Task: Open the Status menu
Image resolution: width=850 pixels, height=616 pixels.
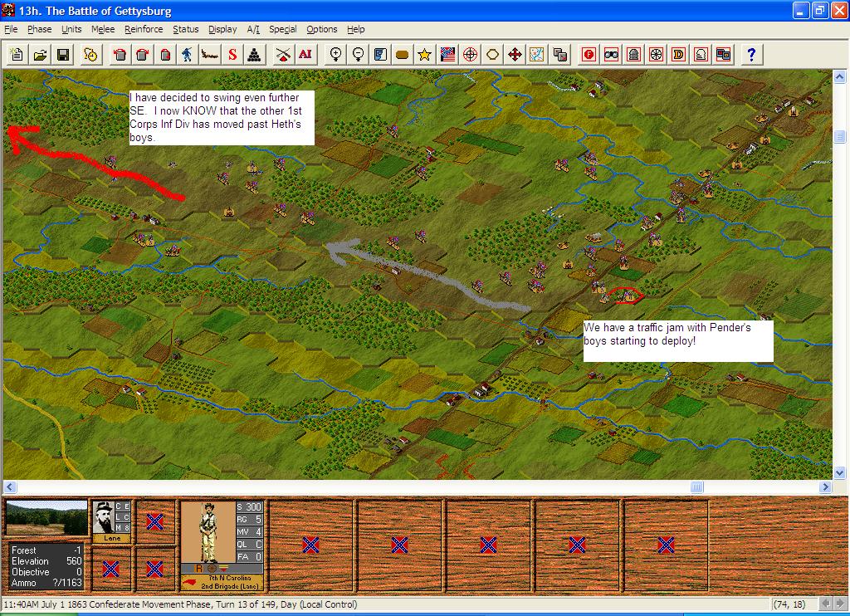Action: coord(185,29)
